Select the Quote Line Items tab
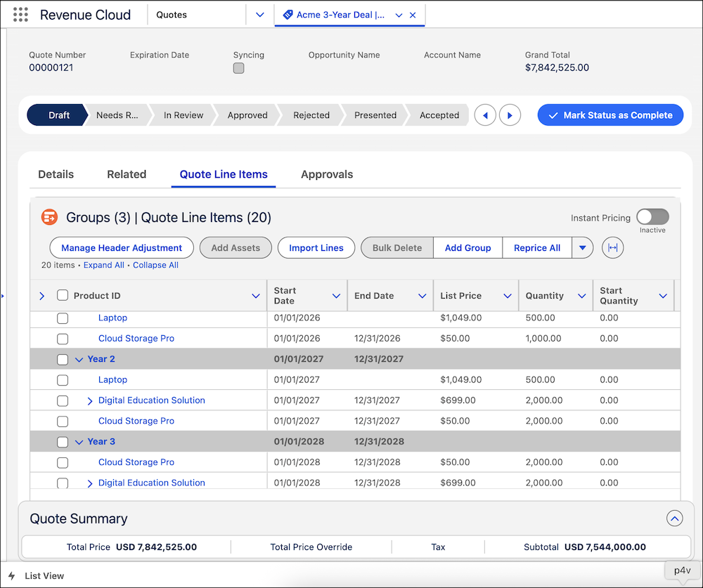 (x=224, y=174)
